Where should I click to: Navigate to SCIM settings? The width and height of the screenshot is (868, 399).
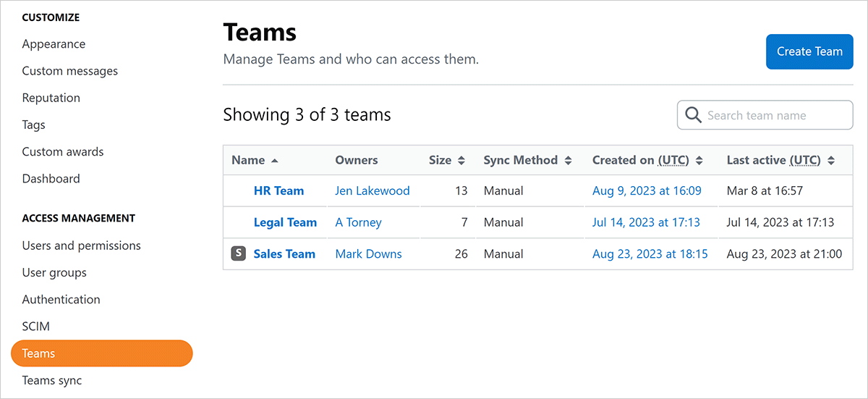click(x=36, y=327)
